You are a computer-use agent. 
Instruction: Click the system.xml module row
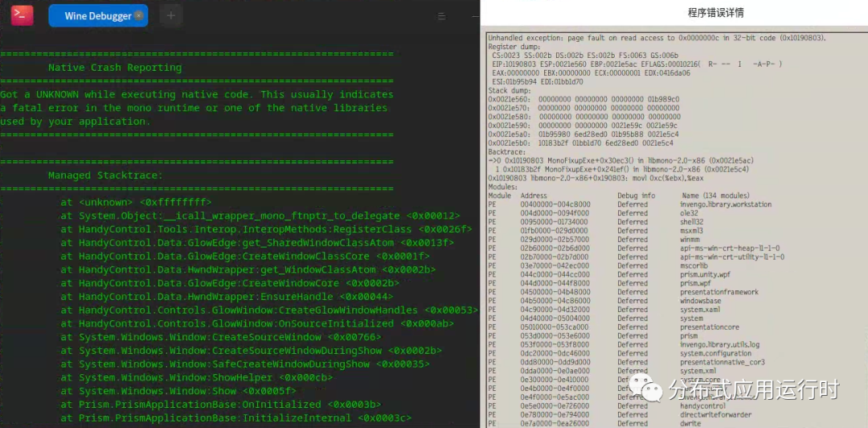tap(603, 371)
